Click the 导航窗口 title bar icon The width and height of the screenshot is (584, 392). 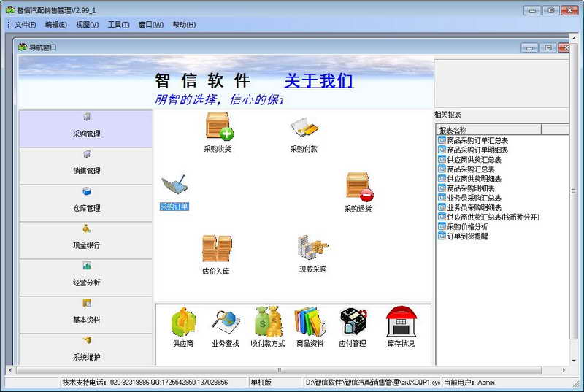coord(23,47)
